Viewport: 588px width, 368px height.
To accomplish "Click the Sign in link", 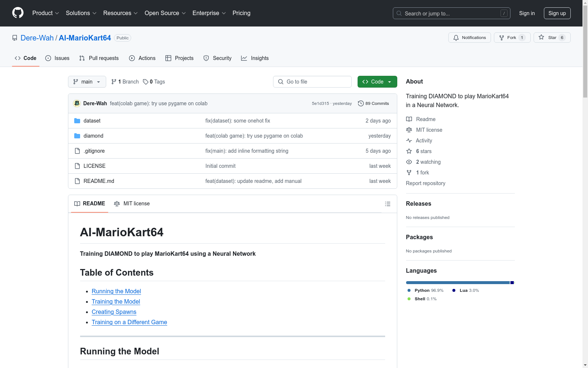I will pyautogui.click(x=527, y=13).
